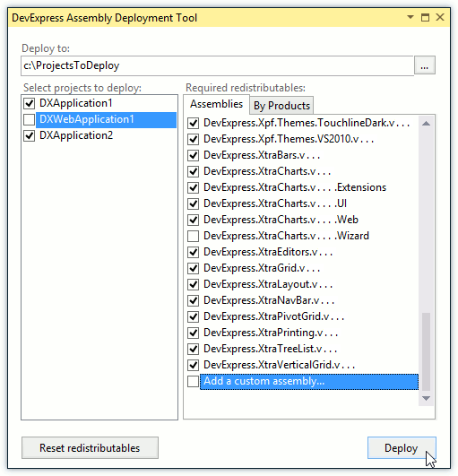
Task: Click the assemblies list scroll up arrow
Action: (426, 123)
